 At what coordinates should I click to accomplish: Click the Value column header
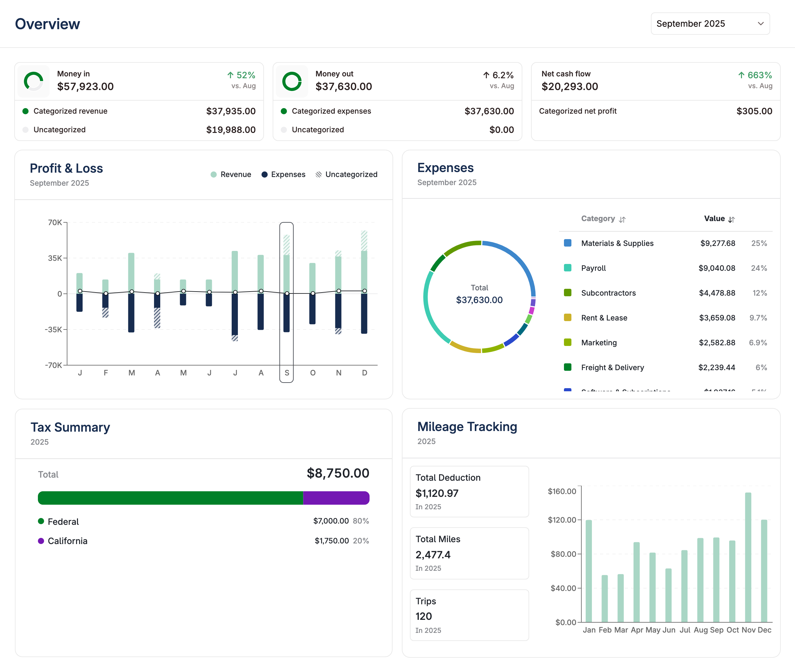[x=714, y=219]
